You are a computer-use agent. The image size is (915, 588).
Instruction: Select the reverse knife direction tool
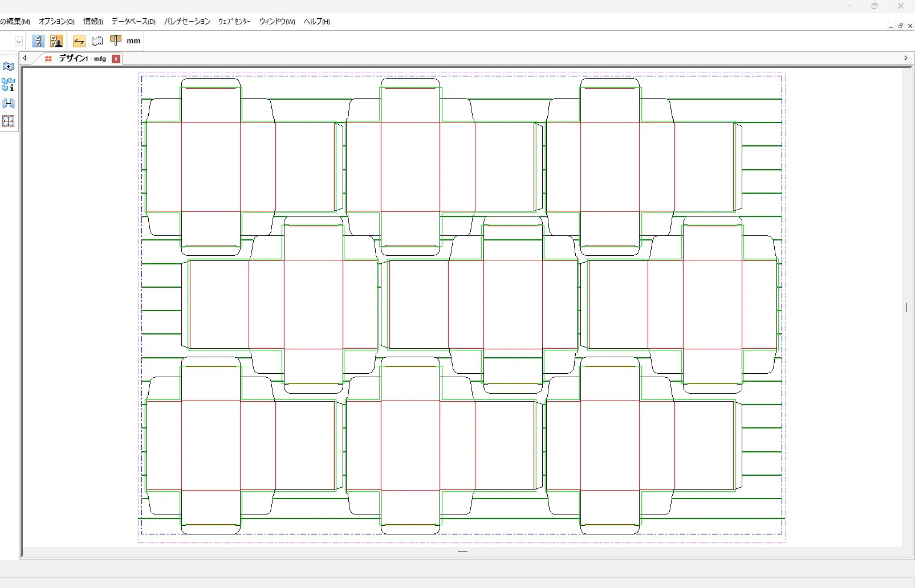79,40
